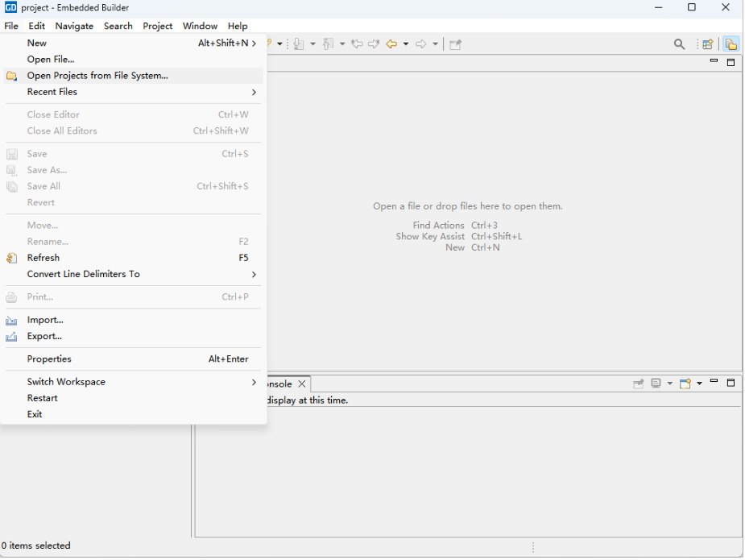Open the back history dropdown arrow
This screenshot has width=745, height=560.
[405, 44]
